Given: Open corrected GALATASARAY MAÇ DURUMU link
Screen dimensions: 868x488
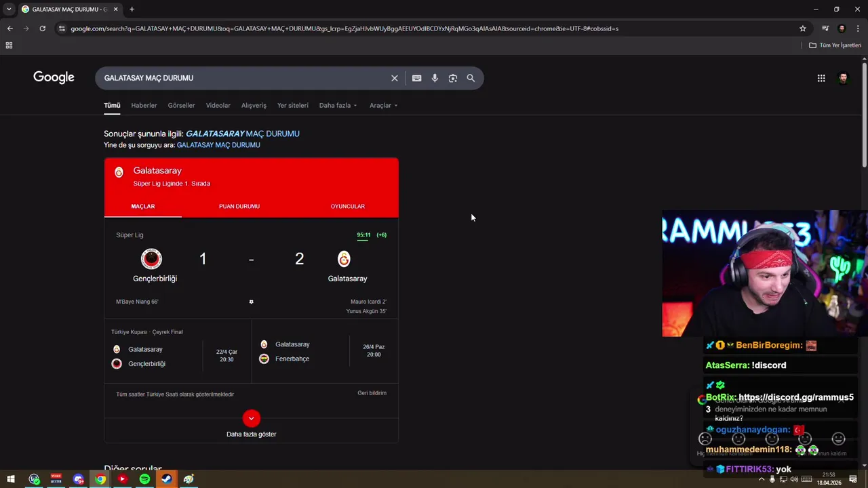Looking at the screenshot, I should click(x=243, y=134).
